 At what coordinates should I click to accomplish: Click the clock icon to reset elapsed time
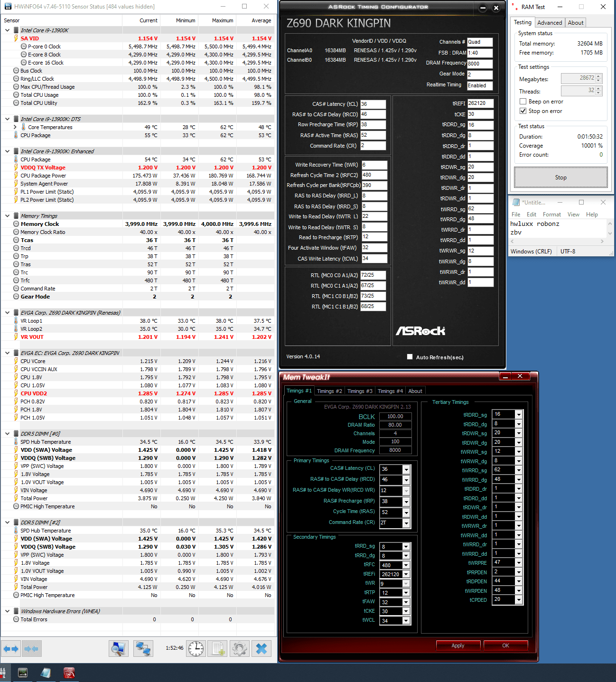click(x=196, y=648)
